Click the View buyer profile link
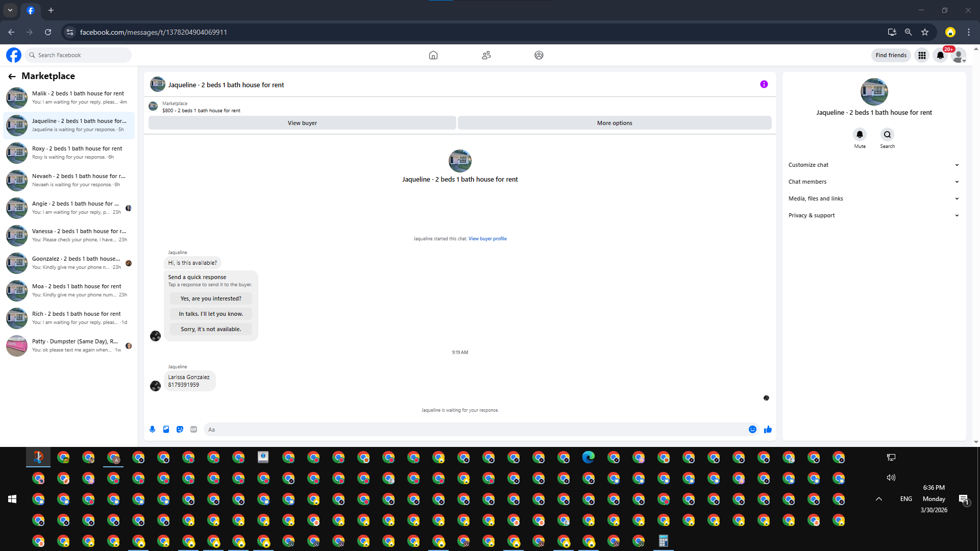The width and height of the screenshot is (980, 551). pos(487,239)
